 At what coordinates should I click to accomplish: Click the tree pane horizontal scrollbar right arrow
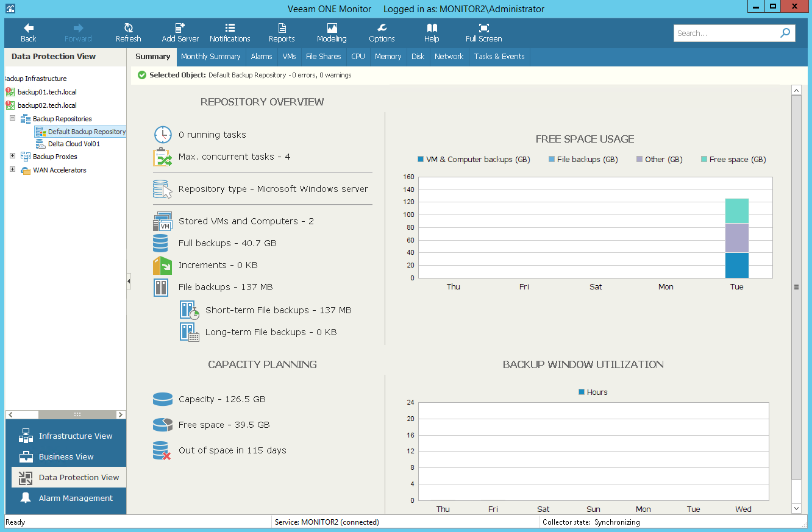coord(121,414)
